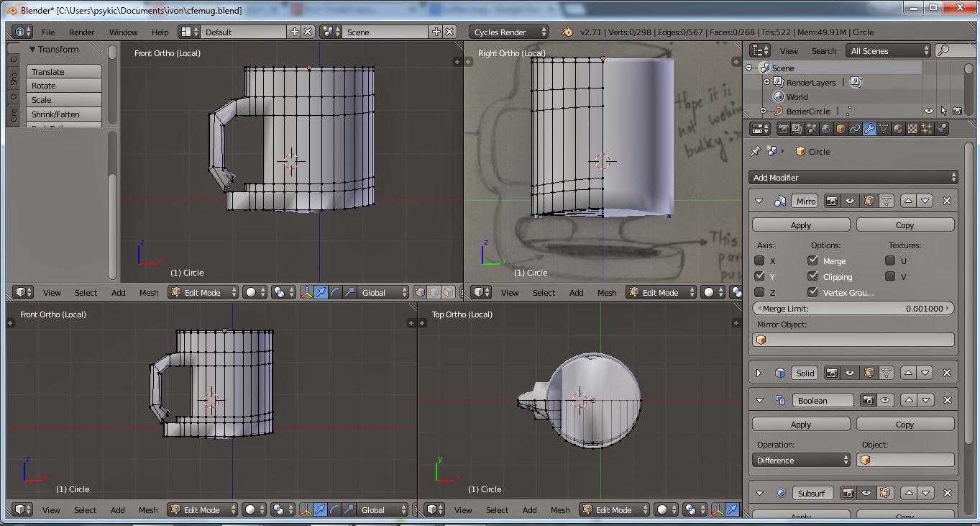Select vertex select mode in top-left viewport header
980x526 pixels.
tap(420, 292)
